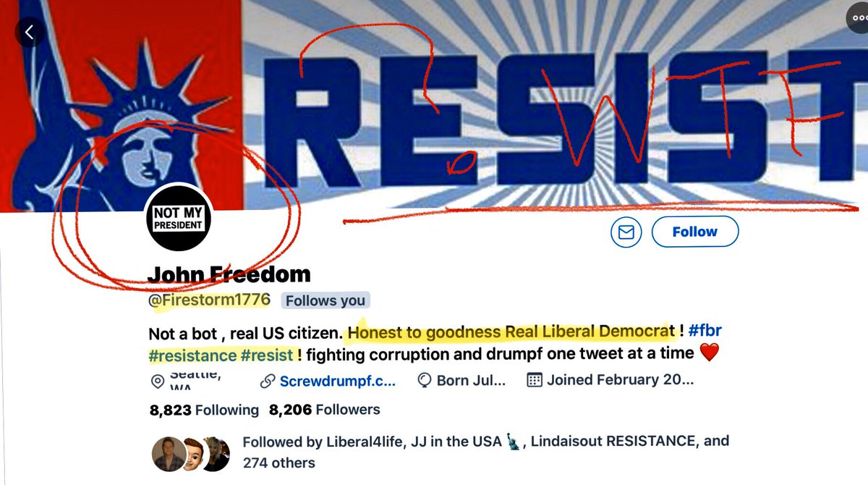Screen dimensions: 868x485
Task: Send a message via envelope icon
Action: click(626, 232)
